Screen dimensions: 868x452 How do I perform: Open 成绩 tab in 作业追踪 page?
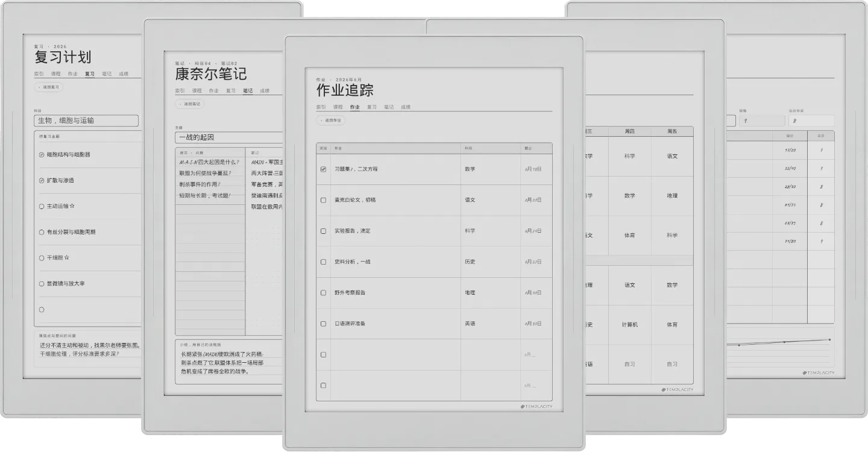click(405, 107)
